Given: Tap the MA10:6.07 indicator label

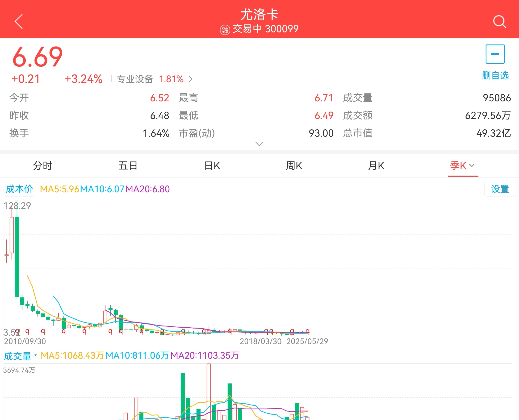Looking at the screenshot, I should [102, 189].
